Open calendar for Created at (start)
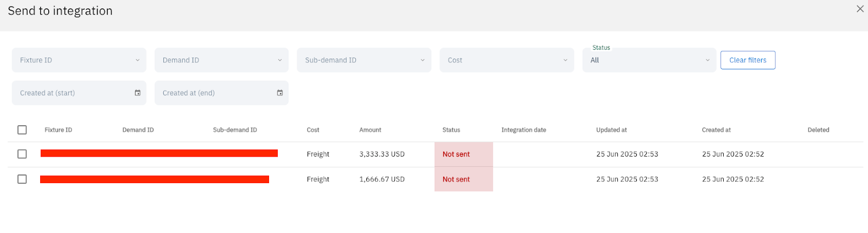868x233 pixels. coord(137,93)
